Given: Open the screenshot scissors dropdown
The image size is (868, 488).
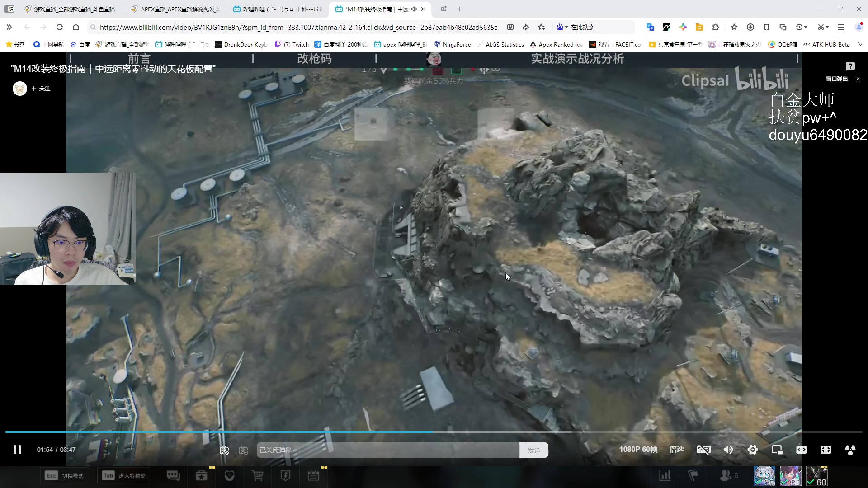Looking at the screenshot, I should [x=823, y=27].
